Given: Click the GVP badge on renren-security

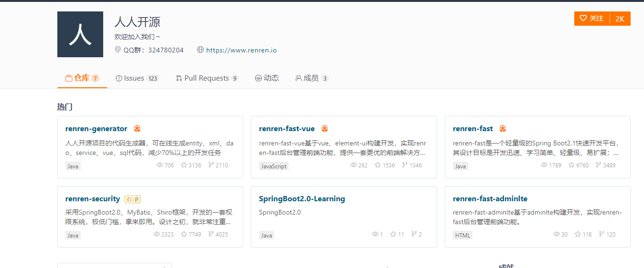Looking at the screenshot, I should [x=132, y=199].
